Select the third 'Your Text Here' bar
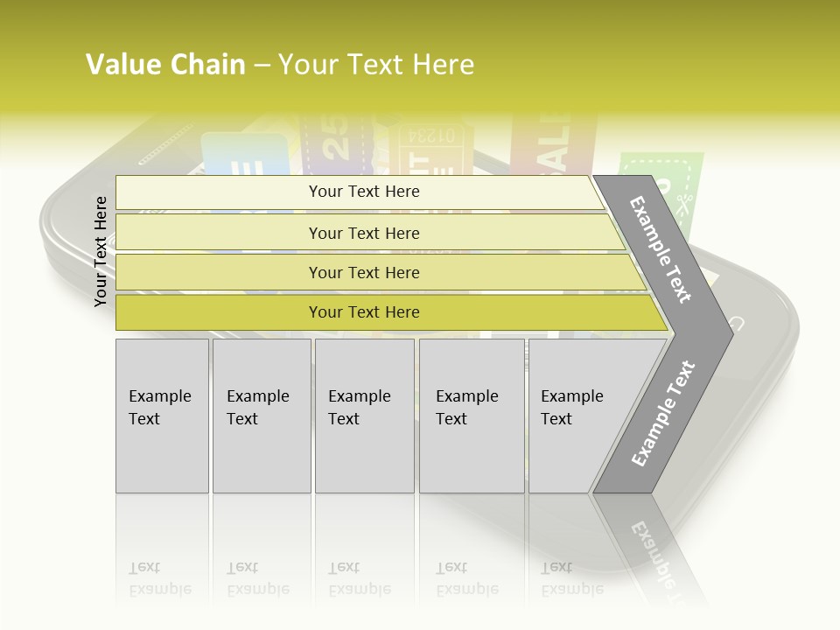The image size is (840, 630). coord(363,272)
